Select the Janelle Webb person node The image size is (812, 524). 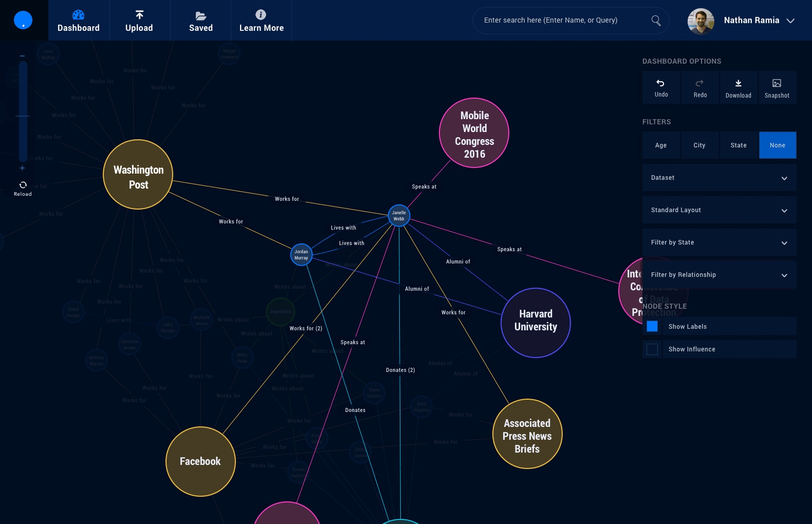pos(399,215)
